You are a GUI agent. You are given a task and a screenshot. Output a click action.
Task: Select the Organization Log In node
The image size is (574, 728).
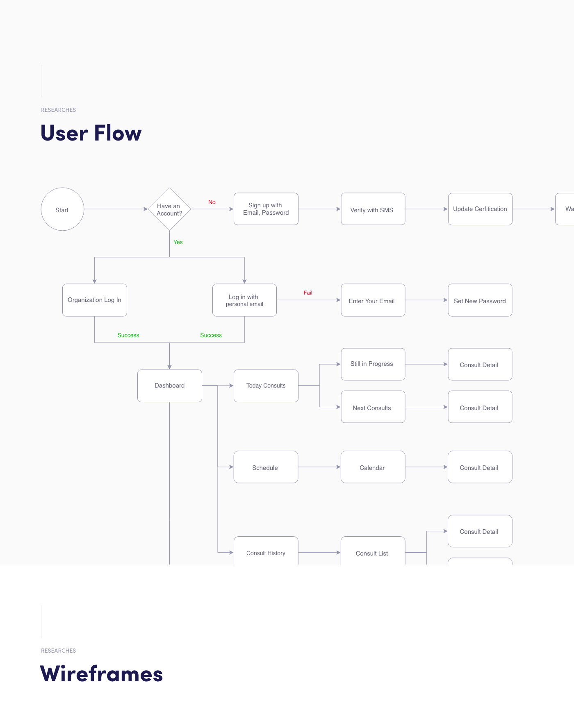tap(94, 300)
